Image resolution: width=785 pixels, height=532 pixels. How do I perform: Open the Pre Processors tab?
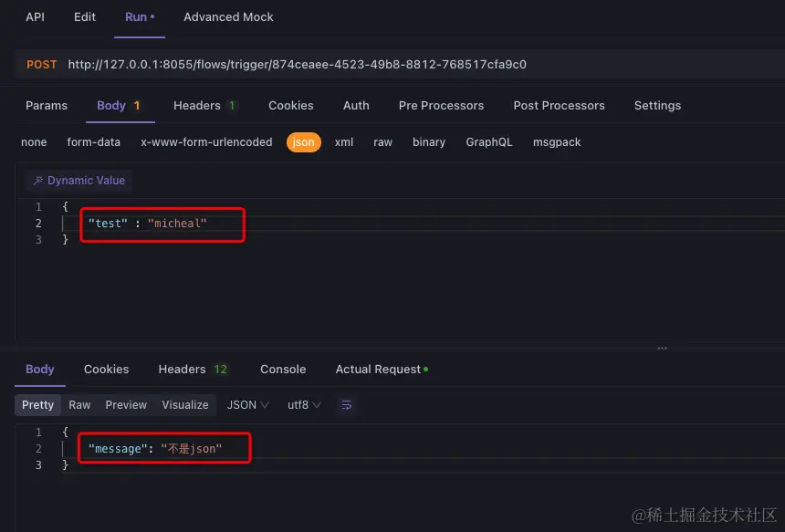(441, 106)
